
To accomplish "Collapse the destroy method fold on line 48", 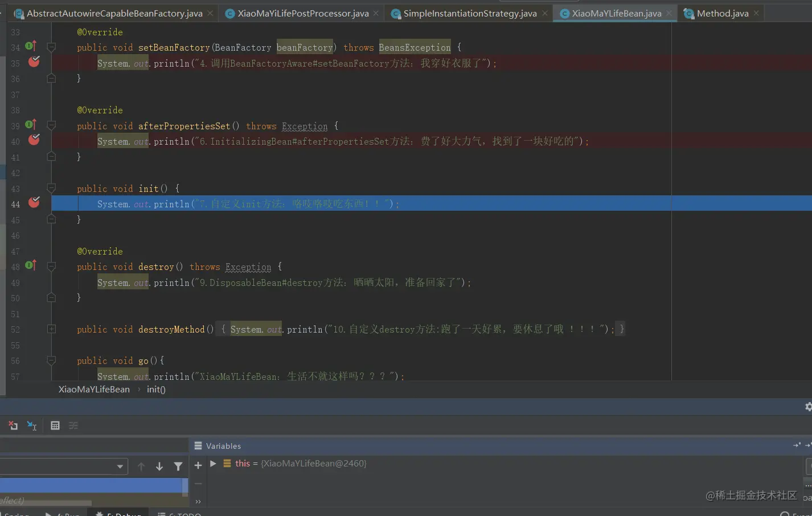I will coord(51,267).
